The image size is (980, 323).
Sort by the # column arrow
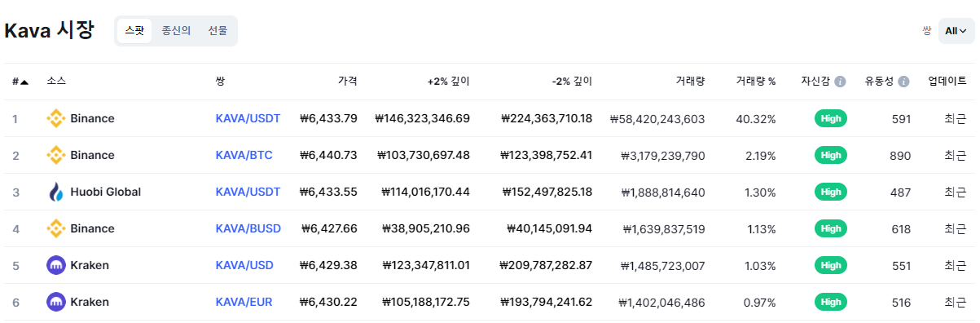(x=24, y=82)
